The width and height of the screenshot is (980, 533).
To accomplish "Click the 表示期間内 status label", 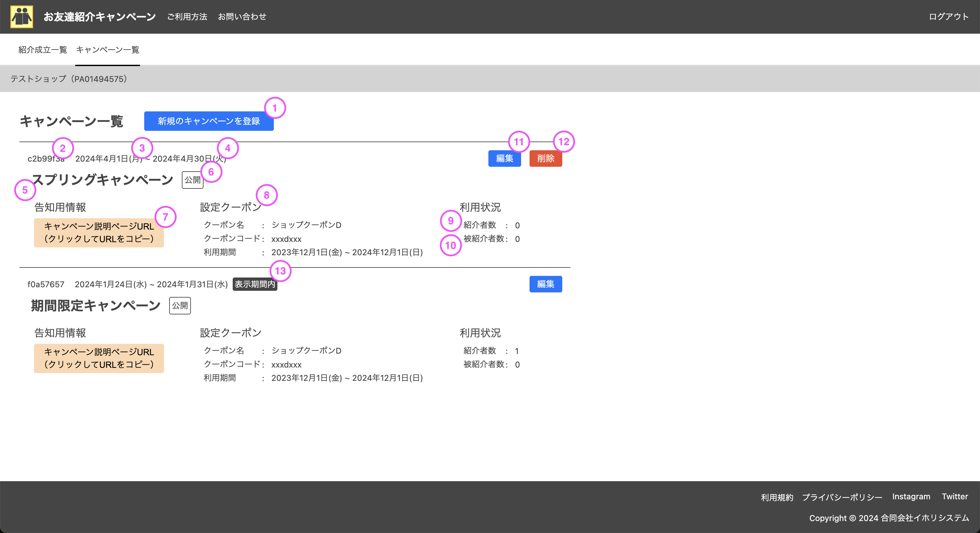I will point(254,284).
